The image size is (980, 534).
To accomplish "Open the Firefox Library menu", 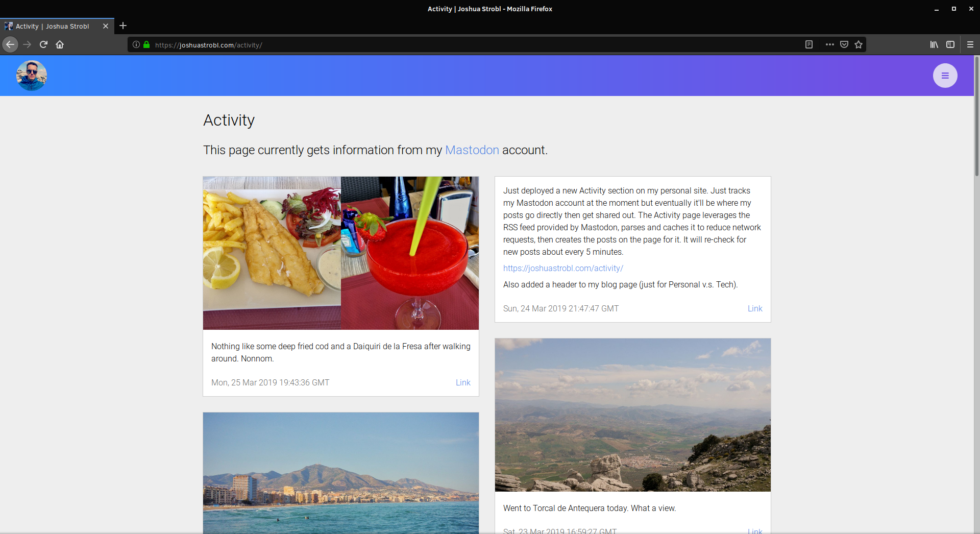I will 934,44.
